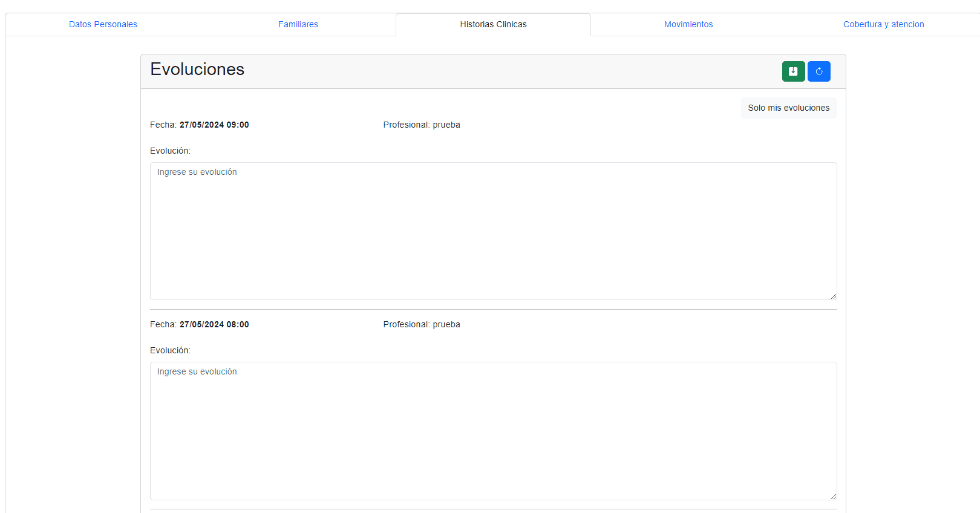Viewport: 980px width, 513px height.
Task: Open the Familiares tab
Action: click(x=298, y=24)
